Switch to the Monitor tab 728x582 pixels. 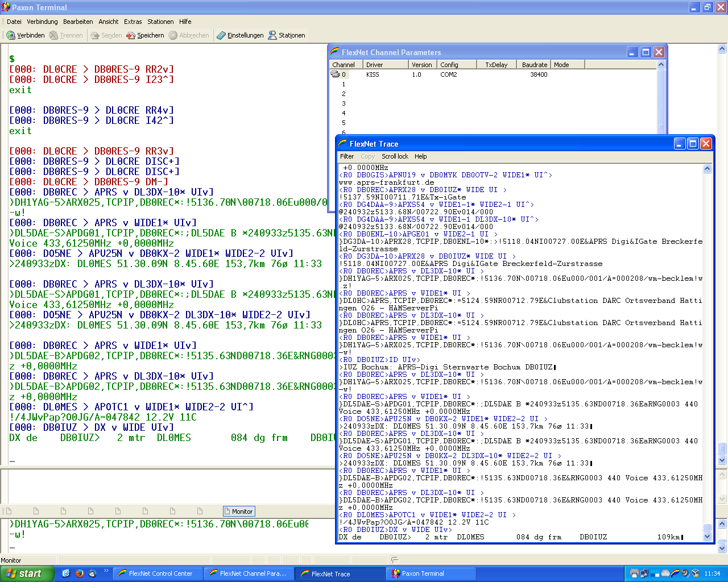click(239, 512)
